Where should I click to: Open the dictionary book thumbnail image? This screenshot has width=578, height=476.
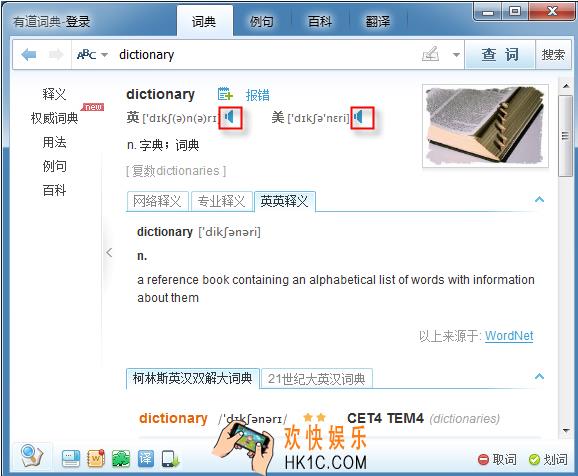[x=485, y=126]
